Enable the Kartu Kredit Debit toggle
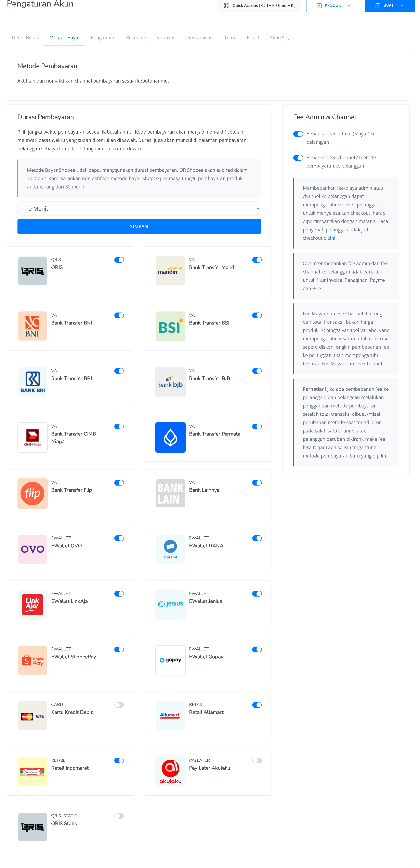 point(119,705)
